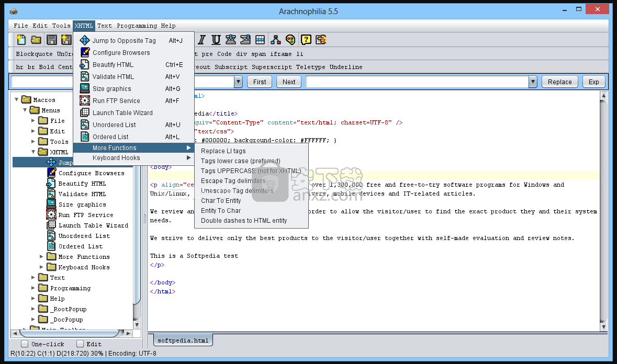
Task: Choose Jump to Opposite Tag in XHTML menu
Action: click(134, 40)
